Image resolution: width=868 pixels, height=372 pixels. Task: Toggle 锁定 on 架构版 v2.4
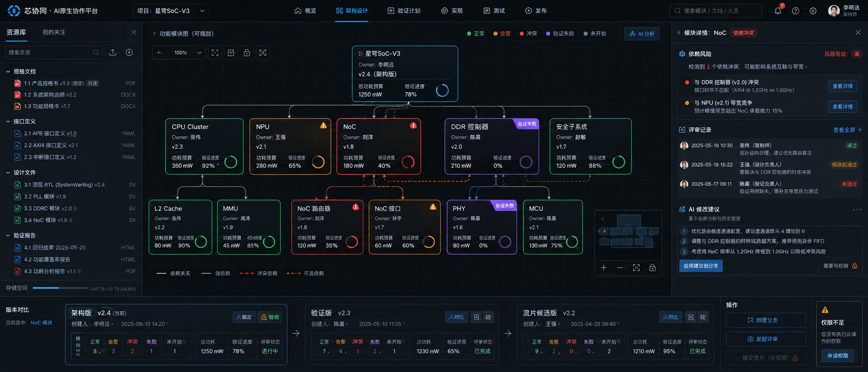coord(244,317)
